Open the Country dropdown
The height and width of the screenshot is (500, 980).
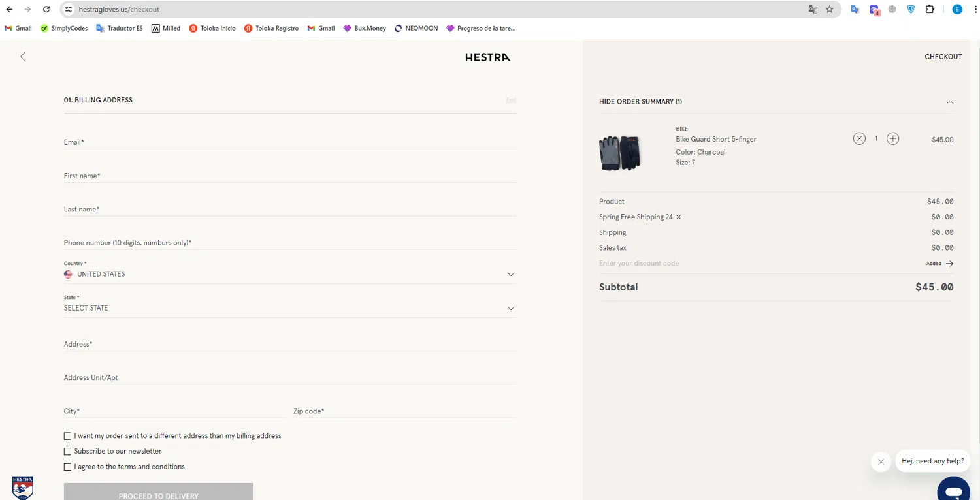click(290, 274)
